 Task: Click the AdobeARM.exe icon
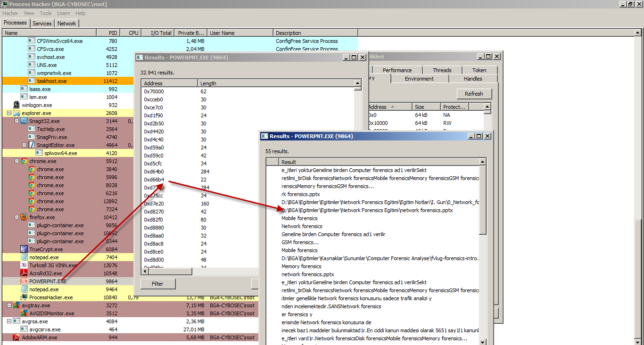click(17, 337)
